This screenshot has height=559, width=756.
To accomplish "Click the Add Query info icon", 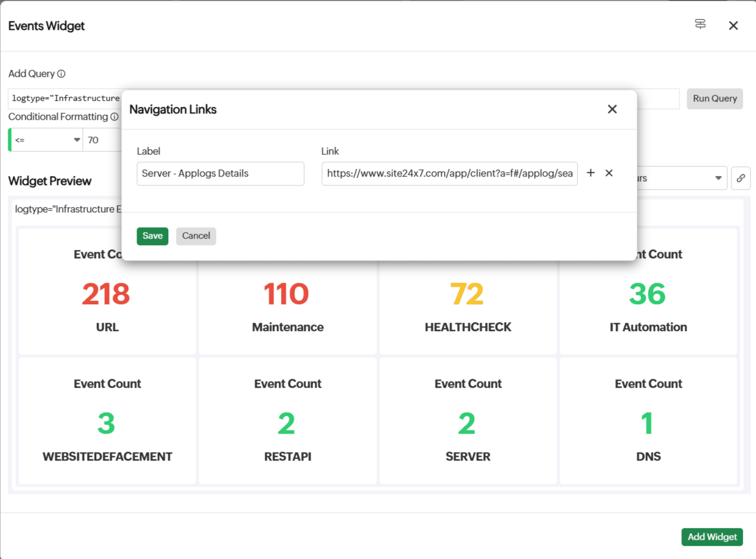I will click(61, 74).
